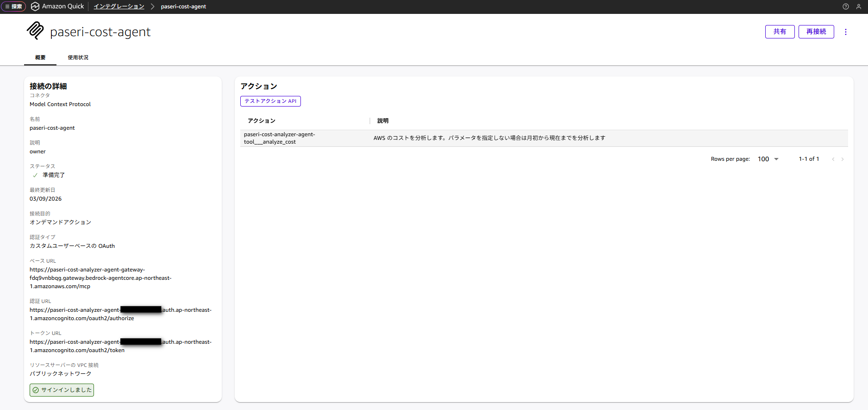The image size is (868, 410).
Task: Click the 準備完了 status checkmark
Action: (35, 175)
